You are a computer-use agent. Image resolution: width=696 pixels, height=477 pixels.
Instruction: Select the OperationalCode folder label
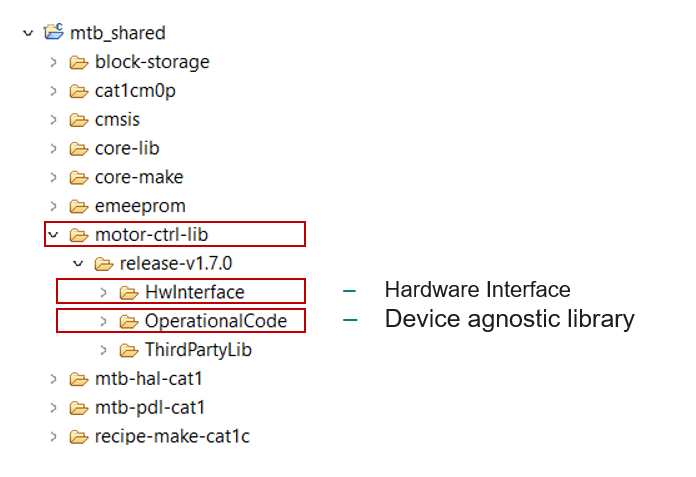[215, 321]
